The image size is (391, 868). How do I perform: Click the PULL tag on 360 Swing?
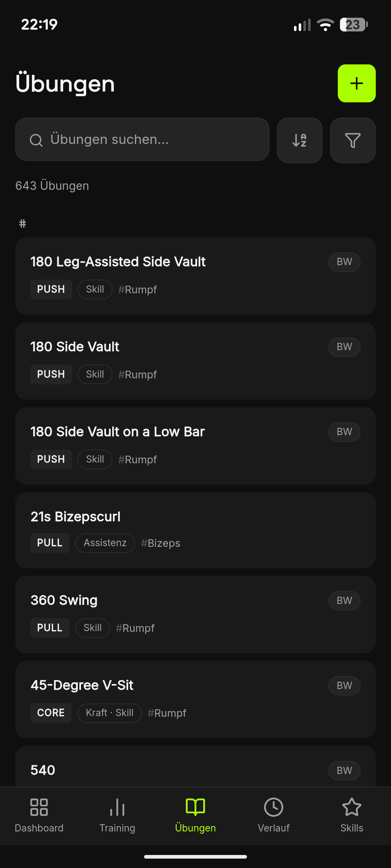(50, 628)
